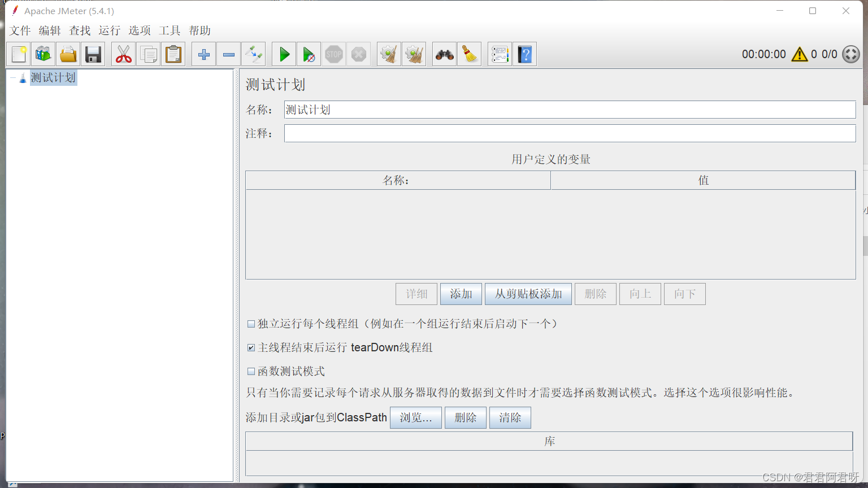This screenshot has height=488, width=868.
Task: Click the elapsed timer 00:00:00
Action: point(764,54)
